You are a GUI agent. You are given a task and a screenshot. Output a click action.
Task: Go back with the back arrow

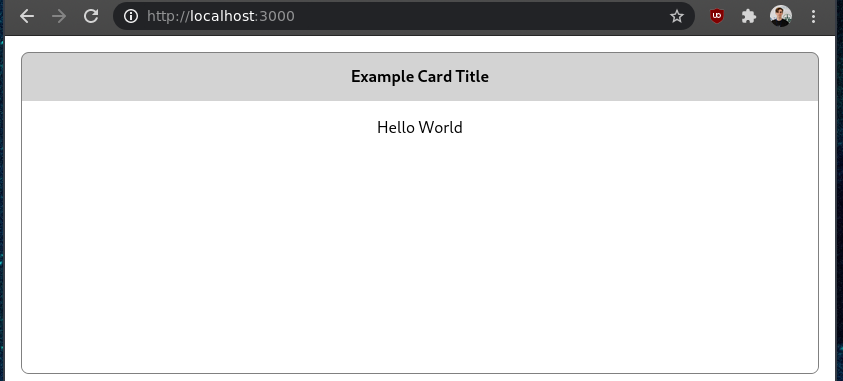click(27, 16)
